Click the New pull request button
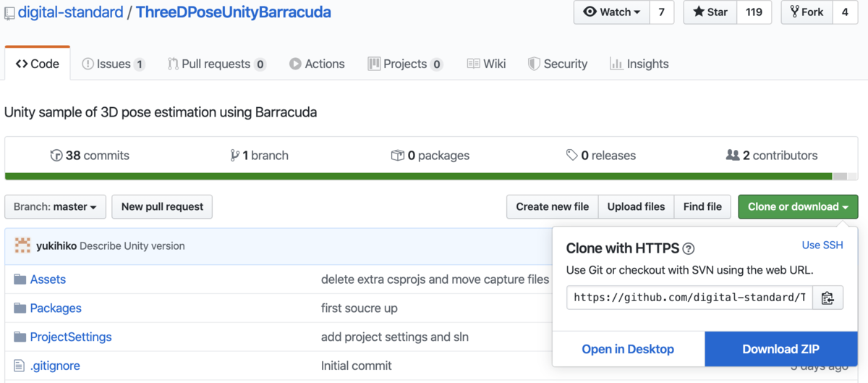 pyautogui.click(x=162, y=206)
